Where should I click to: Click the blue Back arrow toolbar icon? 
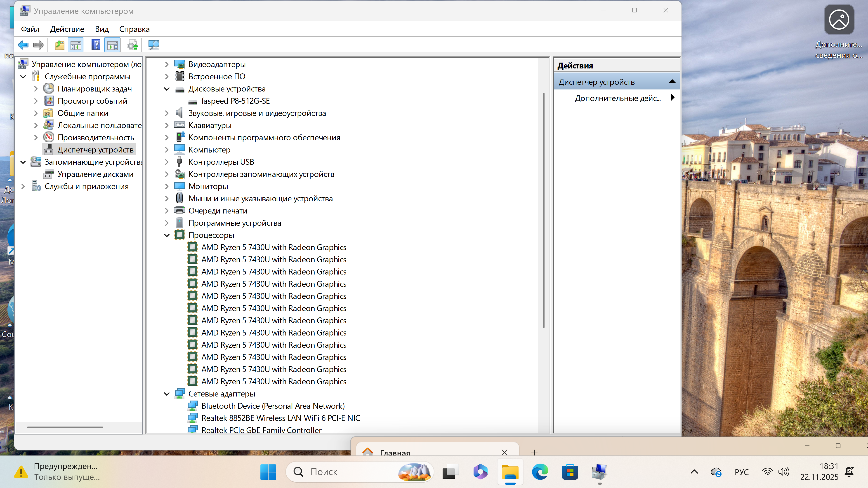[23, 45]
